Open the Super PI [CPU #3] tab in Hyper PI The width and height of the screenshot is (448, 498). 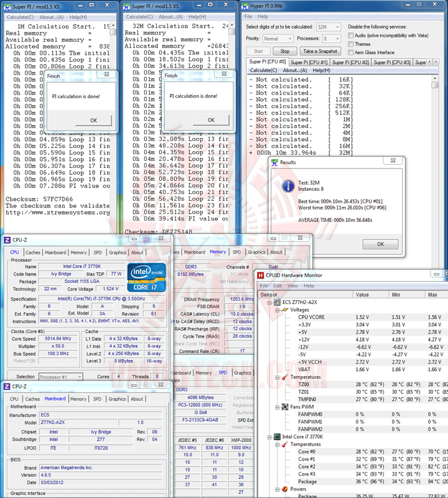click(392, 62)
